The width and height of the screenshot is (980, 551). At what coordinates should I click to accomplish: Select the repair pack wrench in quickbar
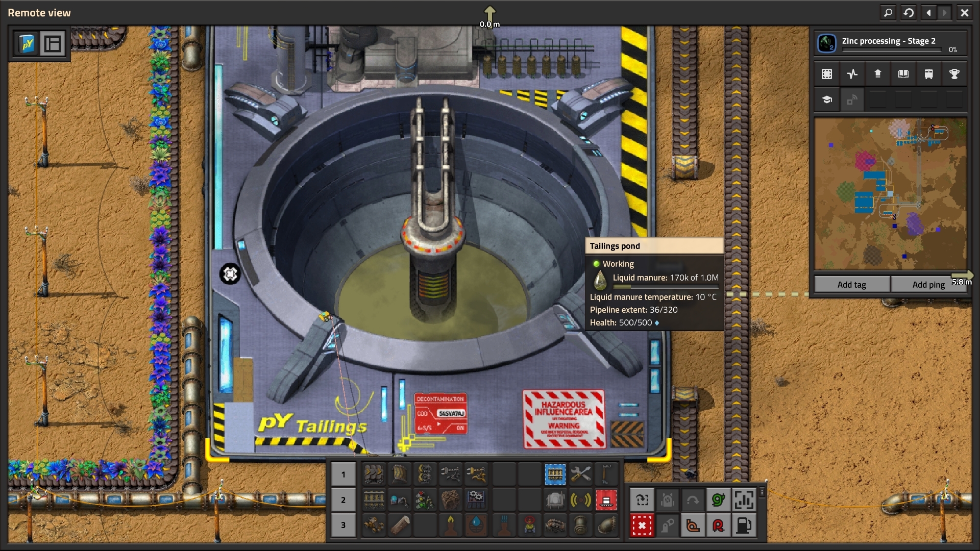[580, 474]
